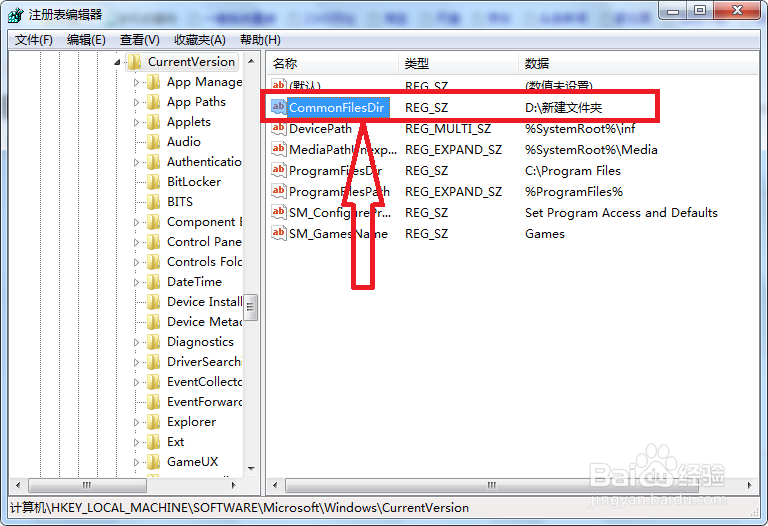Expand the Controls Folder key
768x526 pixels.
pyautogui.click(x=136, y=263)
